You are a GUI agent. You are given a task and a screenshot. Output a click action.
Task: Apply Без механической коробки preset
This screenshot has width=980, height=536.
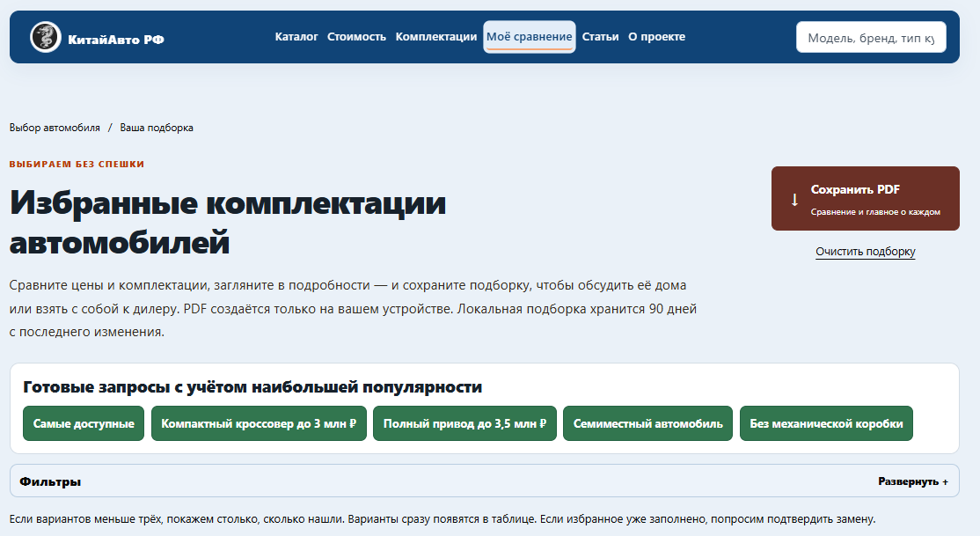pos(826,423)
